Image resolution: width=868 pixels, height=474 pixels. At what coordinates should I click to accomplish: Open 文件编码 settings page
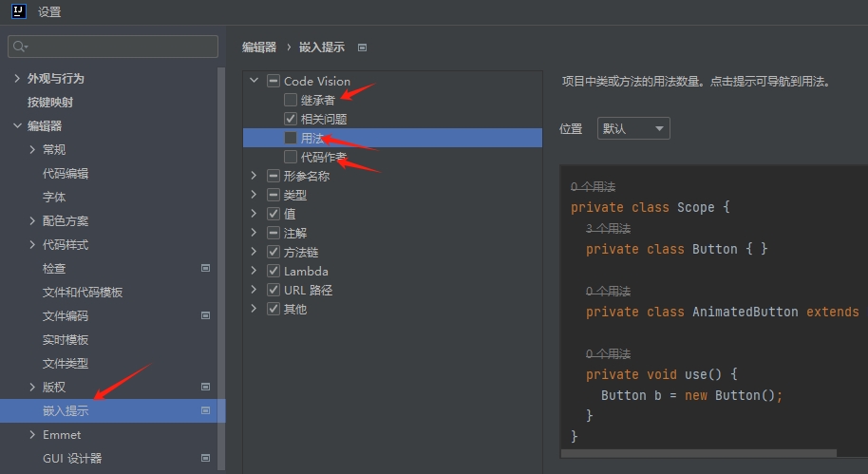tap(66, 316)
